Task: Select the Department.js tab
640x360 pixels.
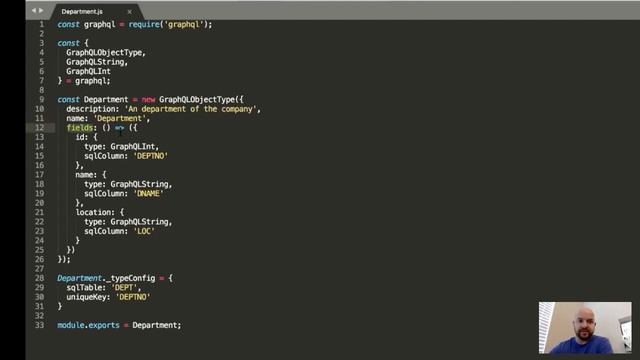Action: tap(82, 12)
